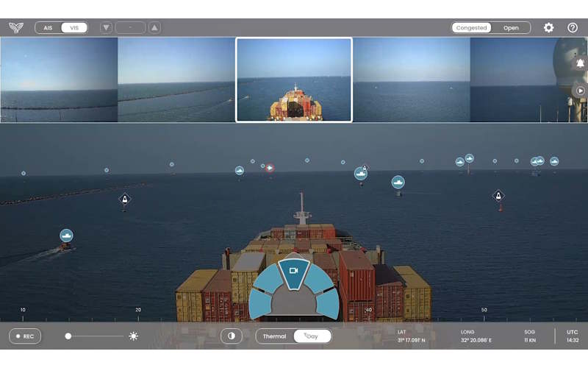Click the brightness slider handle
The image size is (588, 368).
[x=68, y=336]
